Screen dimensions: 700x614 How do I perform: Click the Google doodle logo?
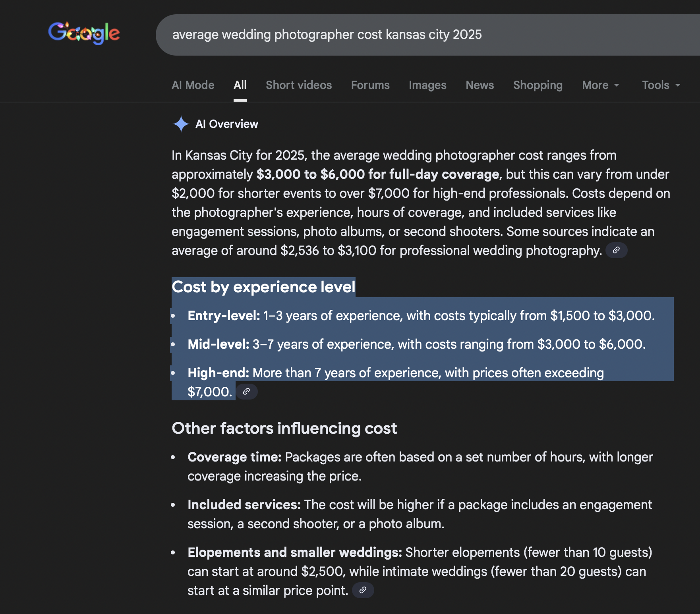click(x=84, y=33)
